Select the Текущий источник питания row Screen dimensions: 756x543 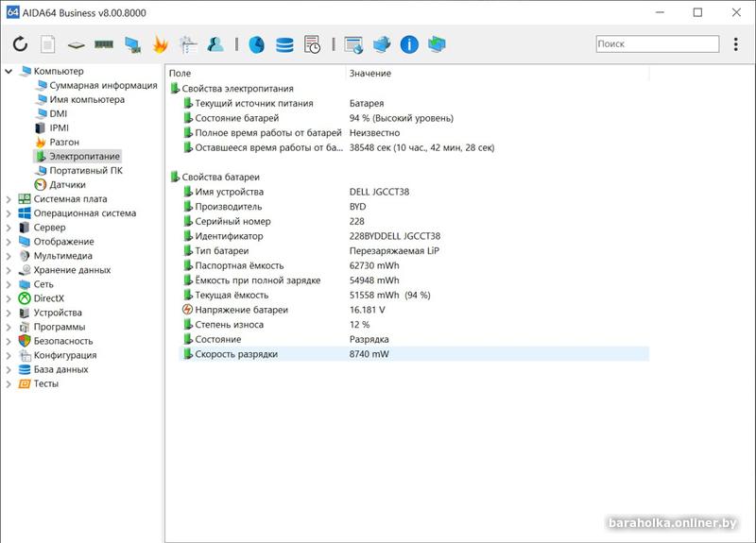(415, 104)
